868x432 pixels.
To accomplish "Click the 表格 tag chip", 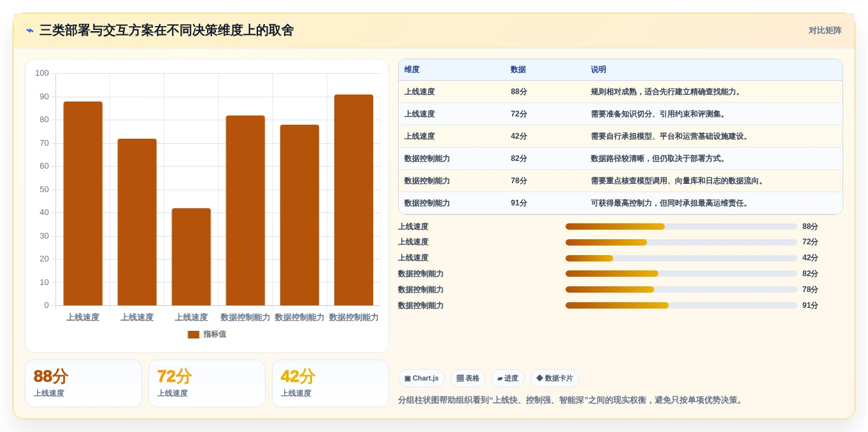I will coord(468,378).
